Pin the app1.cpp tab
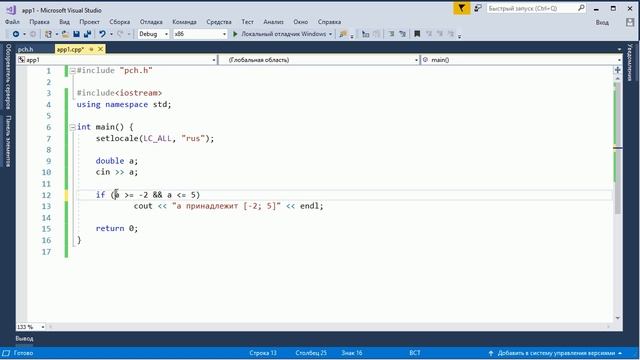This screenshot has height=360, width=640. click(91, 49)
